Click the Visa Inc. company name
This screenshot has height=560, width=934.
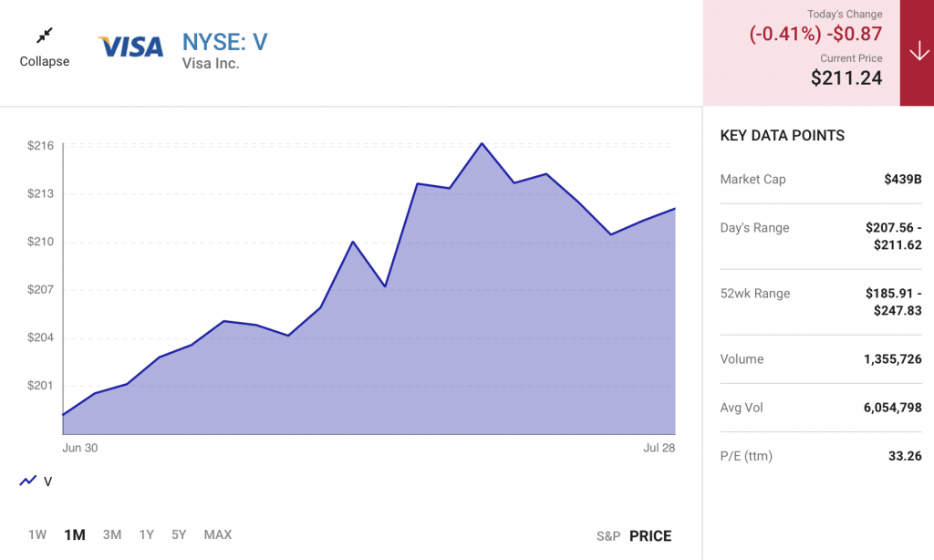coord(211,63)
